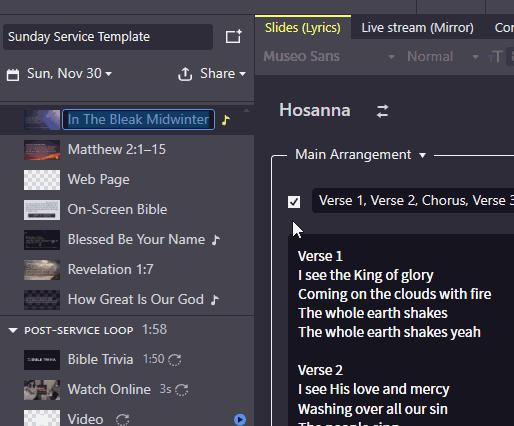Click the loop icon beside the Video item
The image size is (514, 426).
pos(122,419)
